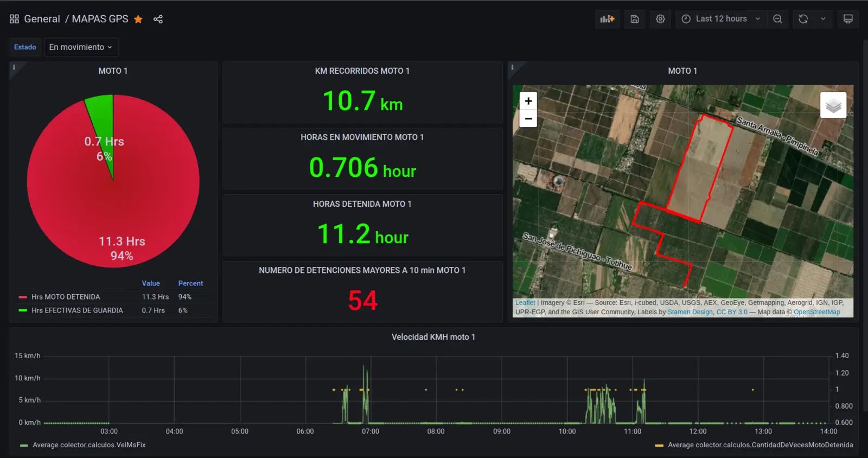The height and width of the screenshot is (458, 868).
Task: Click the 0.706 hour stat value
Action: pos(362,168)
